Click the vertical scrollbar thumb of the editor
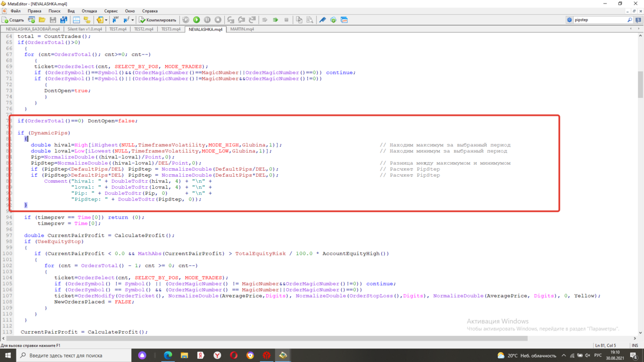The width and height of the screenshot is (644, 362). (x=640, y=85)
